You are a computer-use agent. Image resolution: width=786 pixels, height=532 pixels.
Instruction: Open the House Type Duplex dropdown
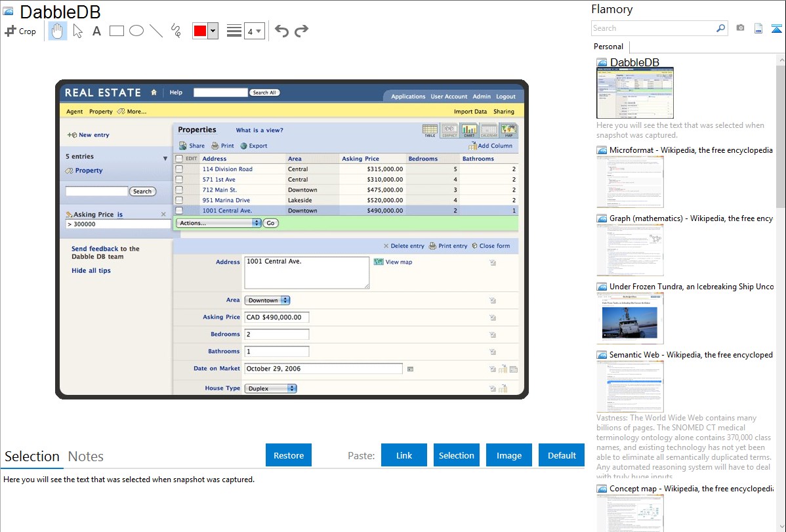tap(271, 388)
